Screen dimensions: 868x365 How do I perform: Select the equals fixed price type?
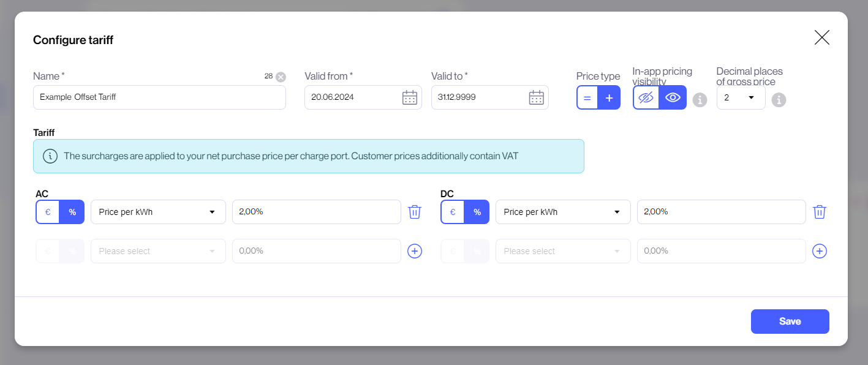587,98
